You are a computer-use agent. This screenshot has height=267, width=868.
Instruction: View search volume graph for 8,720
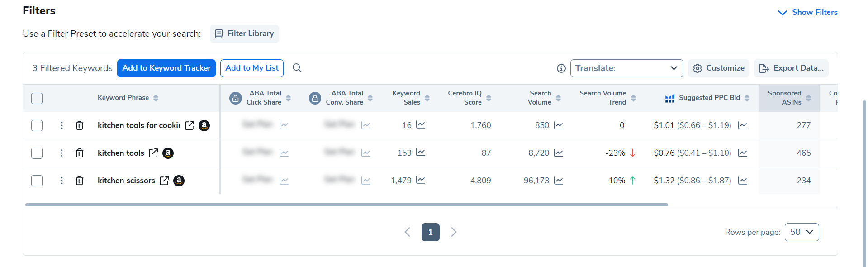pos(559,153)
